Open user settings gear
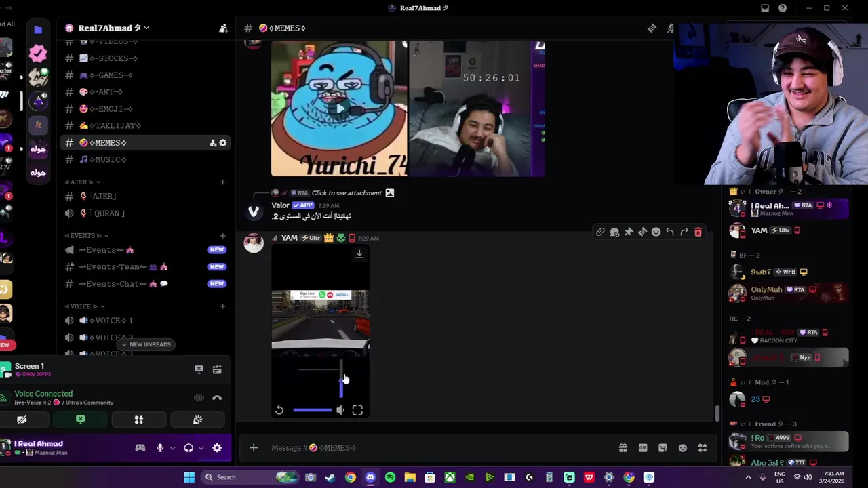868x488 pixels. pyautogui.click(x=217, y=447)
